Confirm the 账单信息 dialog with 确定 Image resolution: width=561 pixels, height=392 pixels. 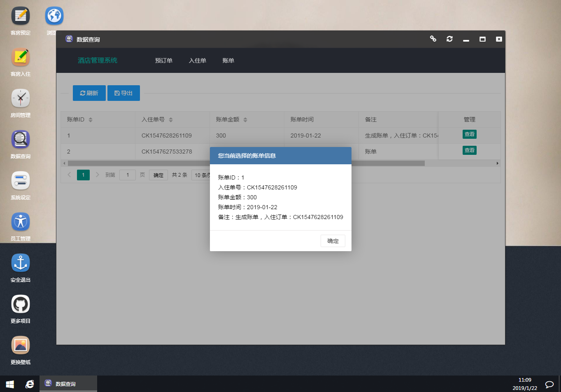point(333,241)
